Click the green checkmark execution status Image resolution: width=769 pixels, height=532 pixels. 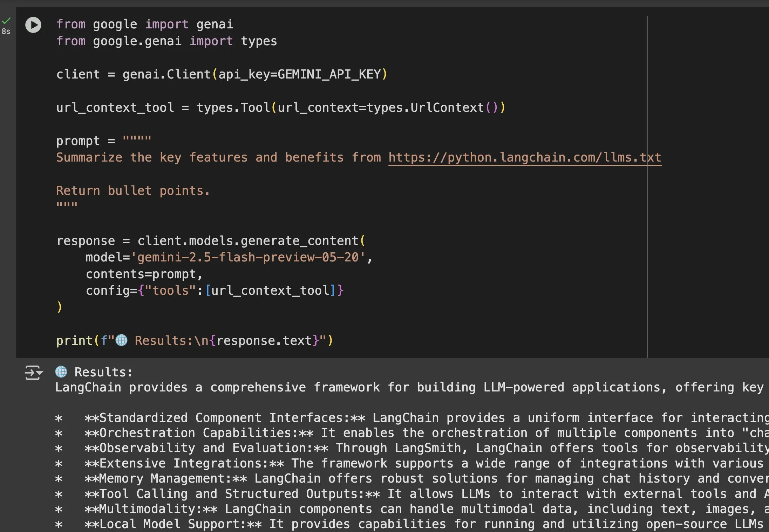pyautogui.click(x=6, y=21)
